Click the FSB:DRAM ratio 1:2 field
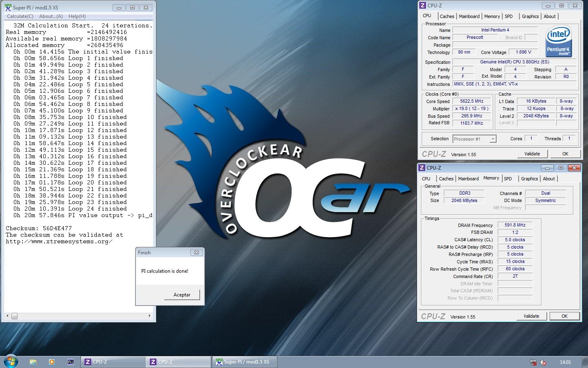The height and width of the screenshot is (368, 588). (515, 232)
